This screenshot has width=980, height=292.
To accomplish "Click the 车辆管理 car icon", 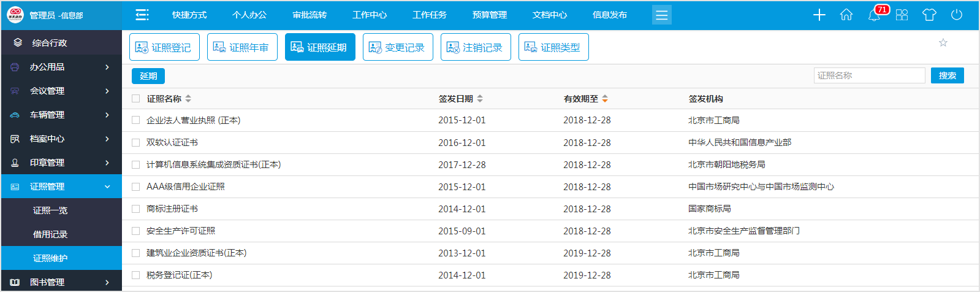I will click(x=15, y=115).
